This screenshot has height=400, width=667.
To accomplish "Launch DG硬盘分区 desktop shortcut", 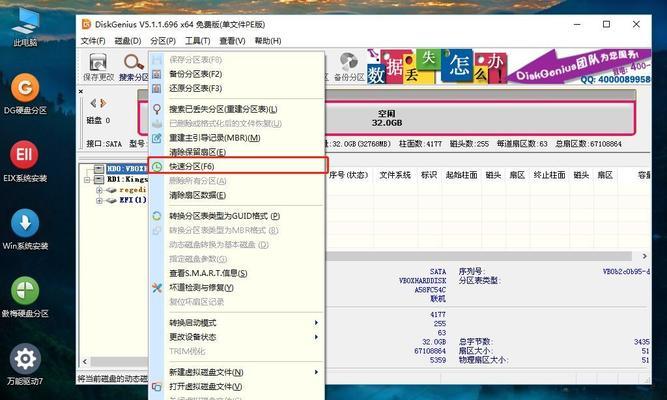I will tap(25, 94).
